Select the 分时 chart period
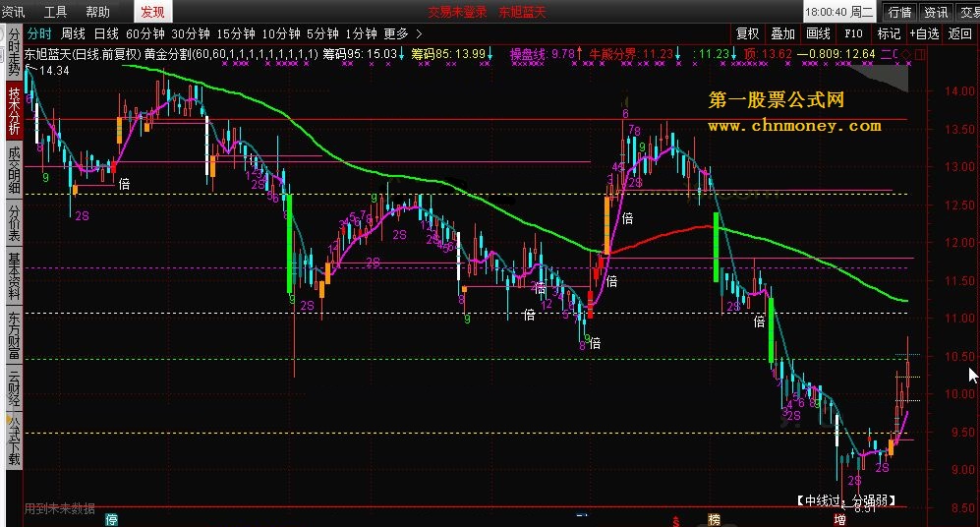Screen dimensions: 980x527 click(38, 33)
